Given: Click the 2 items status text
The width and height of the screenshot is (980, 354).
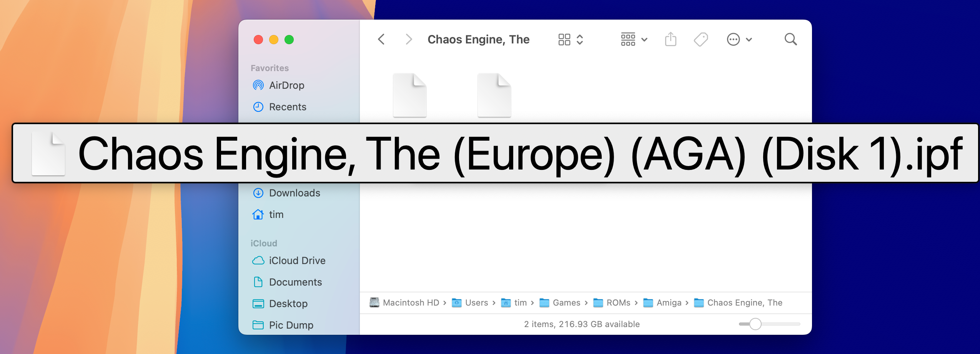Looking at the screenshot, I should (582, 324).
